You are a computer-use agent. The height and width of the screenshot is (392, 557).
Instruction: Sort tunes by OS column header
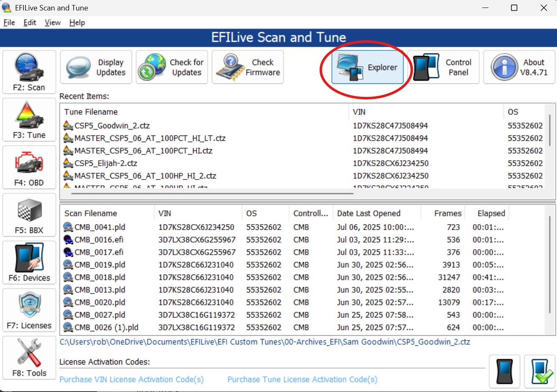524,112
